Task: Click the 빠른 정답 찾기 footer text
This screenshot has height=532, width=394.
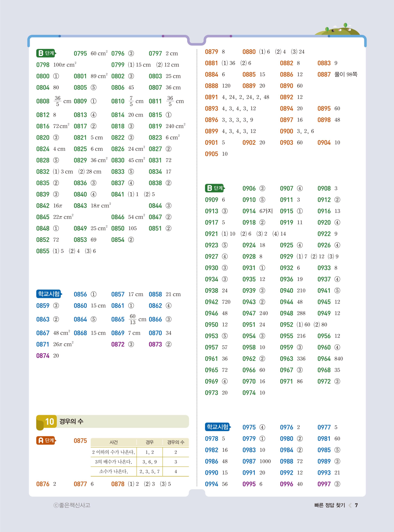Action: tap(330, 505)
